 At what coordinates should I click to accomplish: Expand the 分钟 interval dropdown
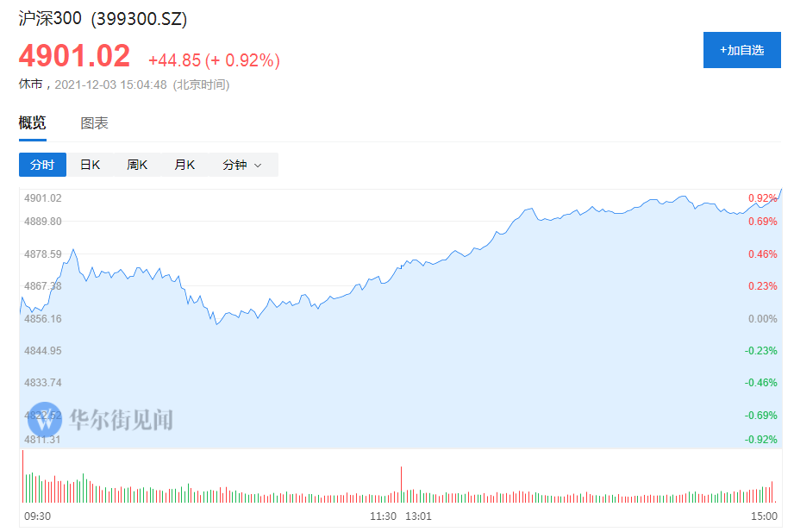click(242, 165)
